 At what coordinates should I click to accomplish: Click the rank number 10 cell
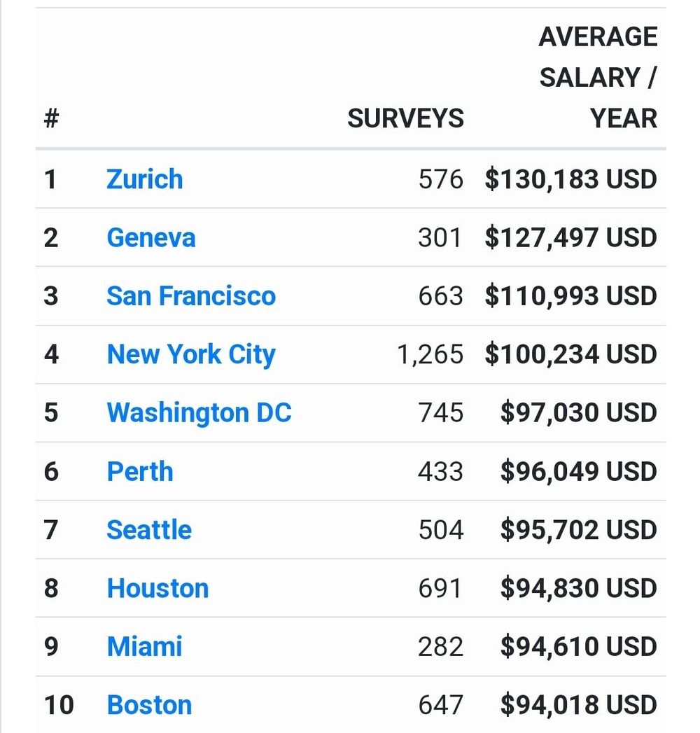click(x=59, y=705)
